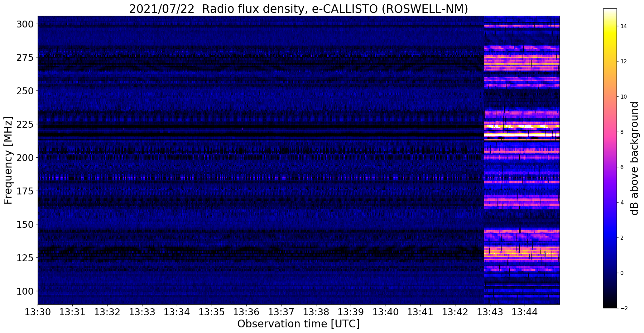Screen dimensions: 644x333
Task: Select the 175 frequency tick label
Action: [25, 191]
